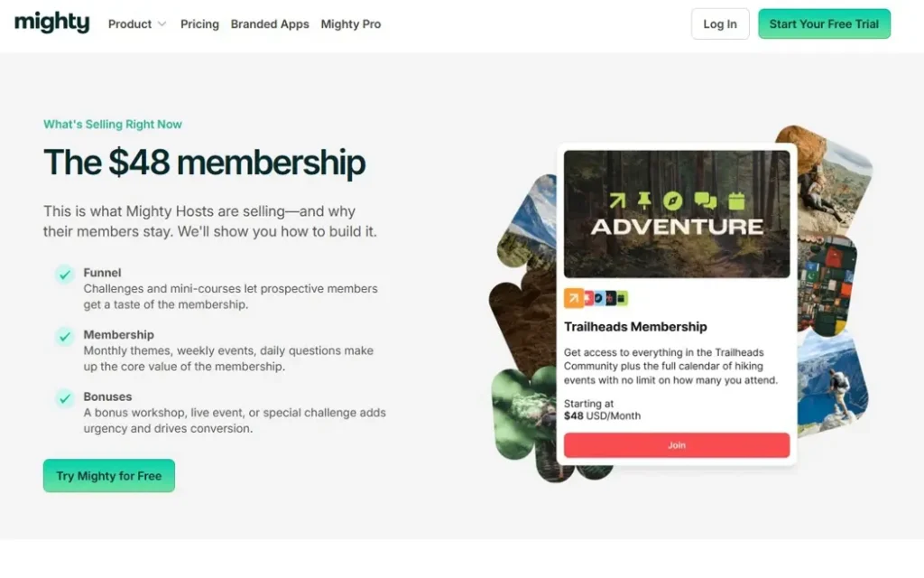Click the checkmark beside Bonuses

pyautogui.click(x=64, y=398)
